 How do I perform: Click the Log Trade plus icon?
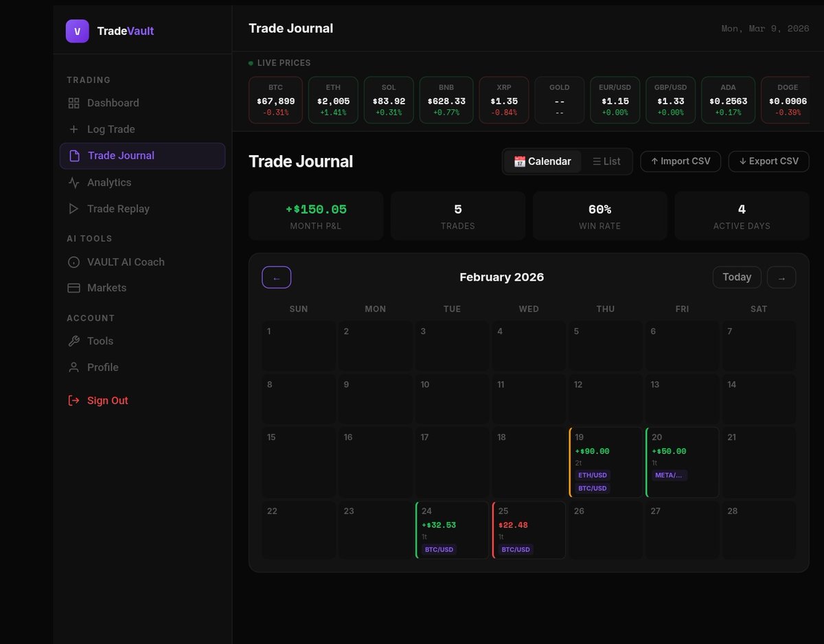point(73,129)
